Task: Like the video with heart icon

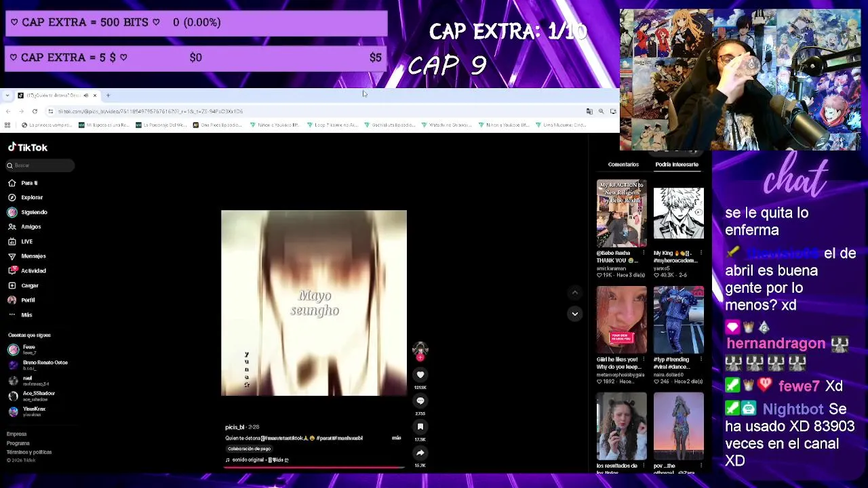Action: 420,375
